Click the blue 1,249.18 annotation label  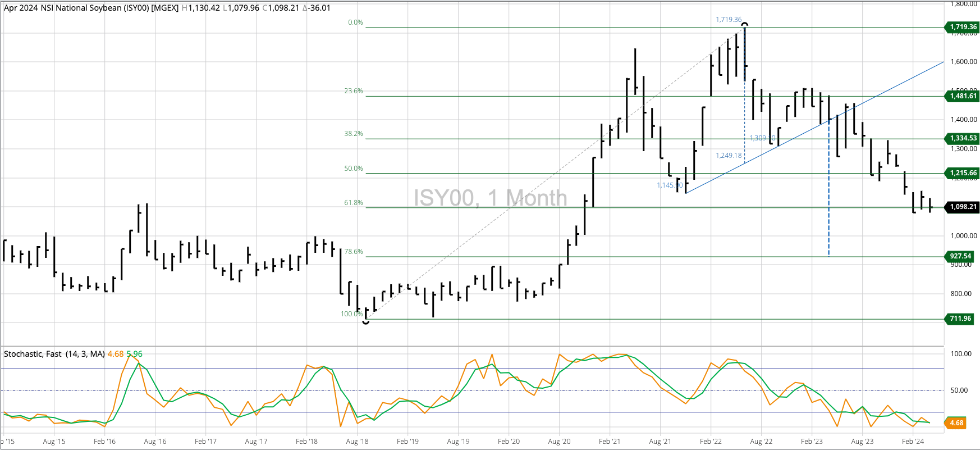point(729,156)
